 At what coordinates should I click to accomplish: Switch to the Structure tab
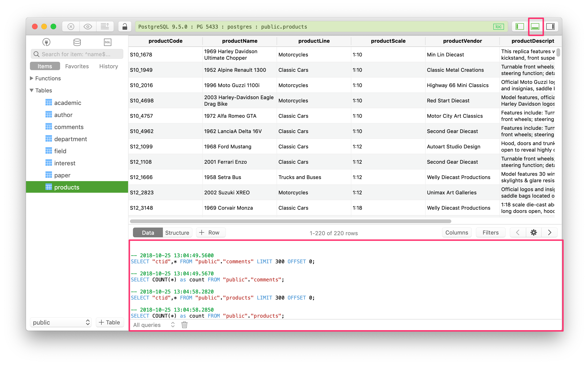[177, 233]
